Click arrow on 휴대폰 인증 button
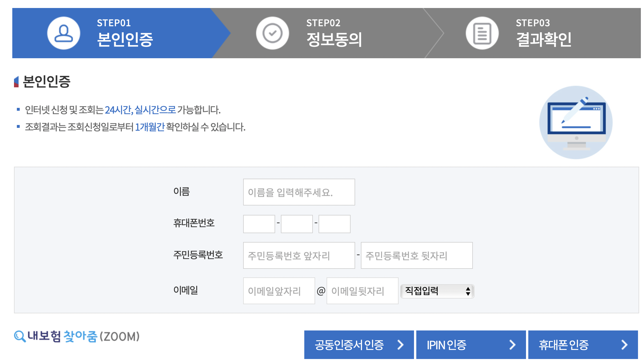 coord(625,345)
